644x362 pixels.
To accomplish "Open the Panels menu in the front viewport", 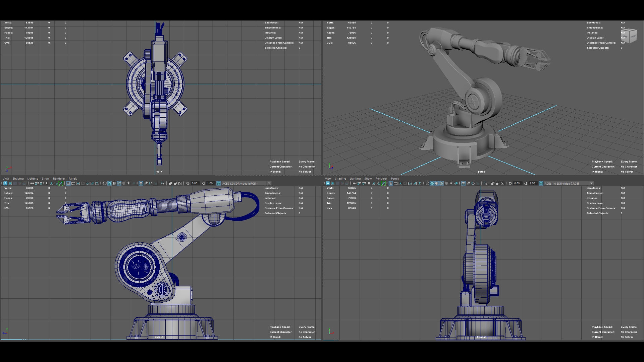I will (395, 178).
